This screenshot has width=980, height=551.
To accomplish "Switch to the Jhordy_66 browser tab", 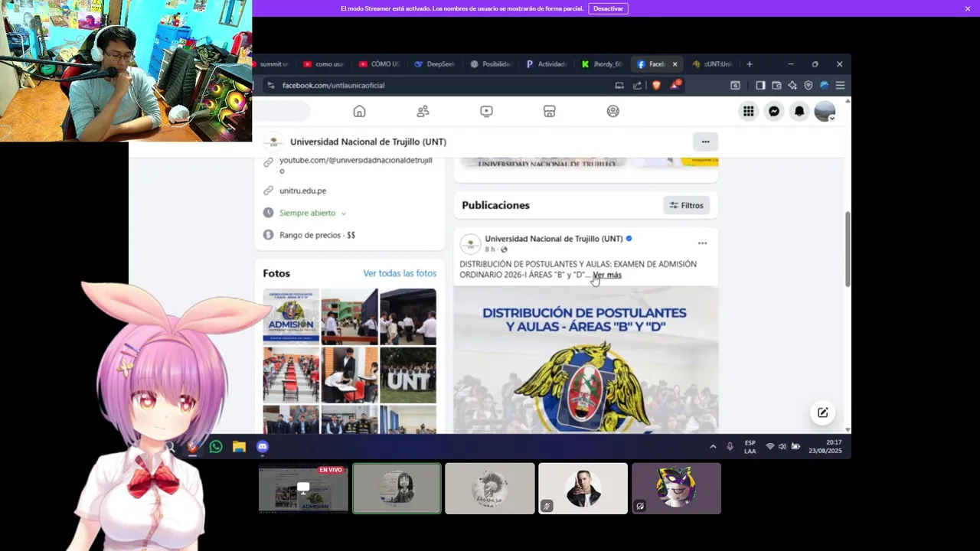I will click(603, 64).
